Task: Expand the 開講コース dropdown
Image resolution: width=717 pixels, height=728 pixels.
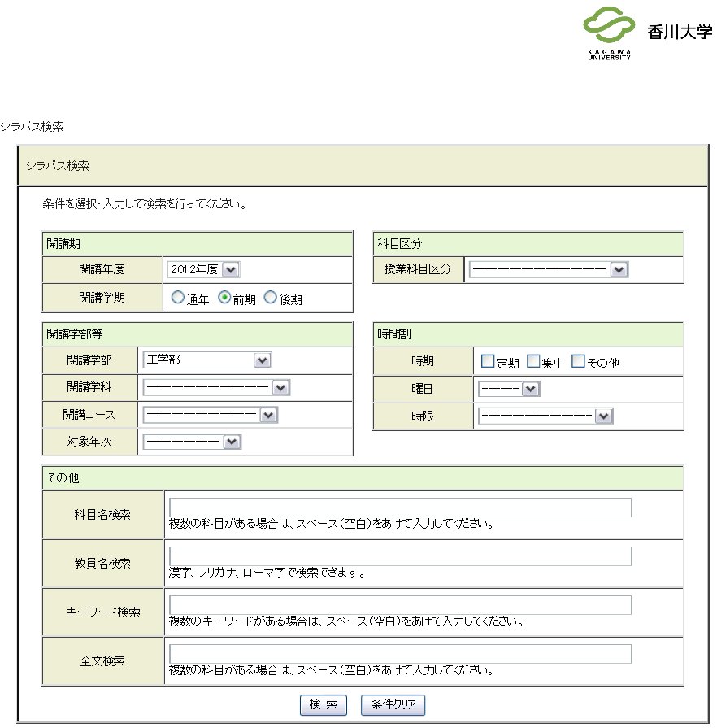Action: 211,416
